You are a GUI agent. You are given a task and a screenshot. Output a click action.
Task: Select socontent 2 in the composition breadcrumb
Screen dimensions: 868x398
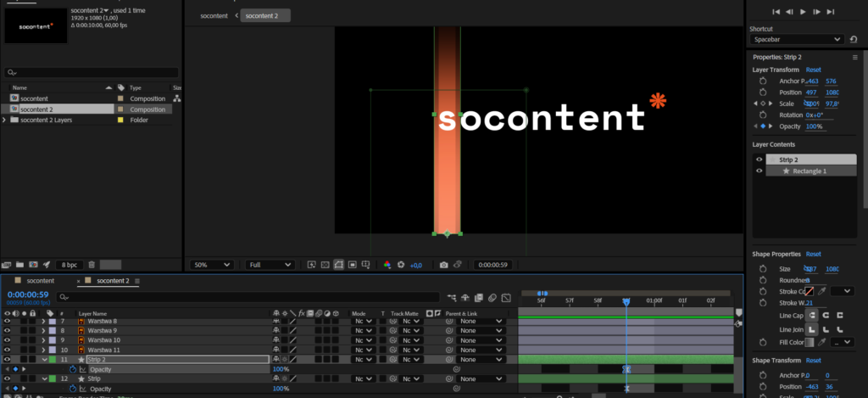coord(265,15)
